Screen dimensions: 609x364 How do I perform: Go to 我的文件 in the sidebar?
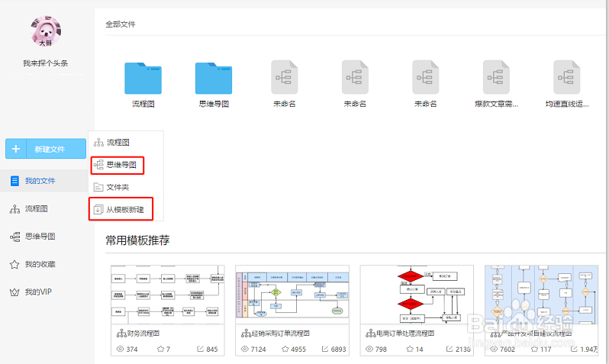click(x=44, y=181)
